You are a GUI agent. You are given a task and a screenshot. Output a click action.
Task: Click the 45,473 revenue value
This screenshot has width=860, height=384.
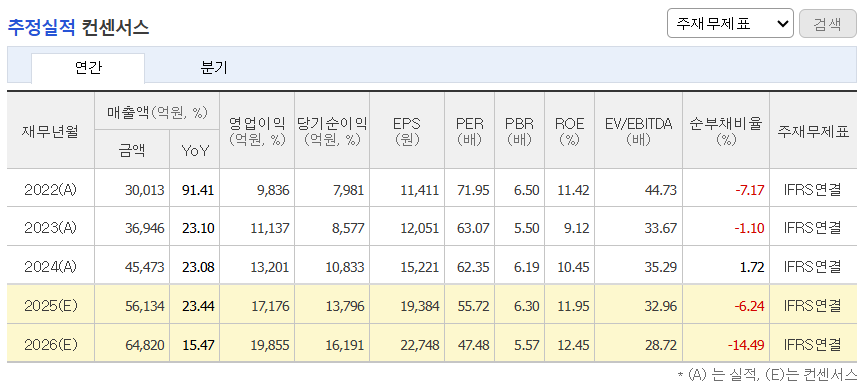(x=145, y=267)
